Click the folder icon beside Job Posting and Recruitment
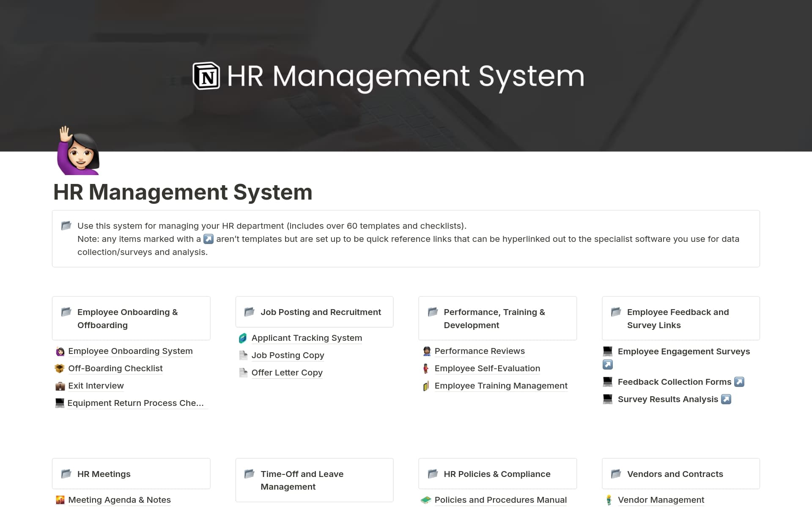This screenshot has width=812, height=507. (249, 312)
